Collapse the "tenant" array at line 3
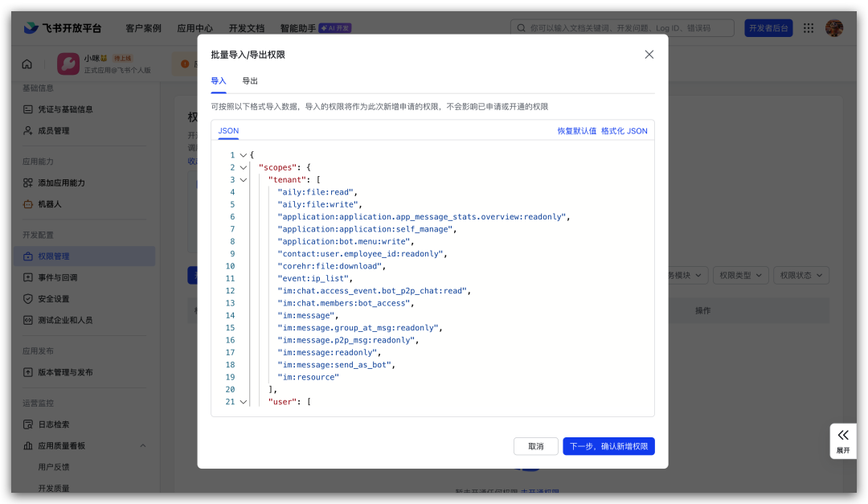Image resolution: width=868 pixels, height=504 pixels. (244, 180)
